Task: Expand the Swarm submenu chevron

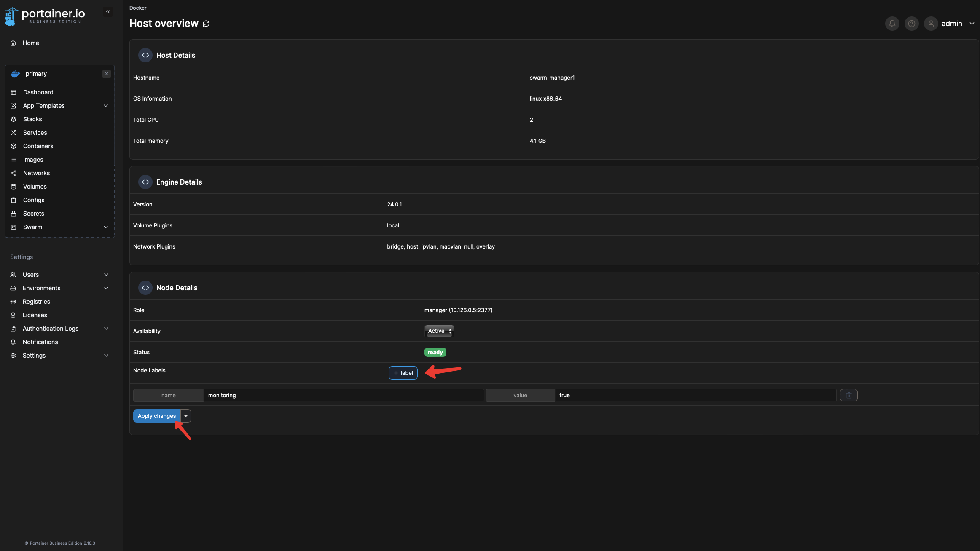Action: (x=106, y=227)
